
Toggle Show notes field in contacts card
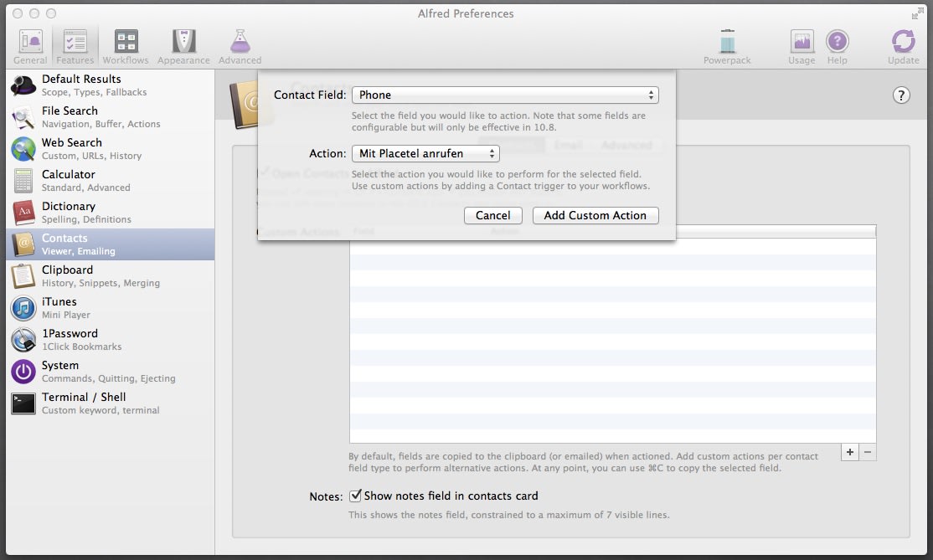coord(355,496)
